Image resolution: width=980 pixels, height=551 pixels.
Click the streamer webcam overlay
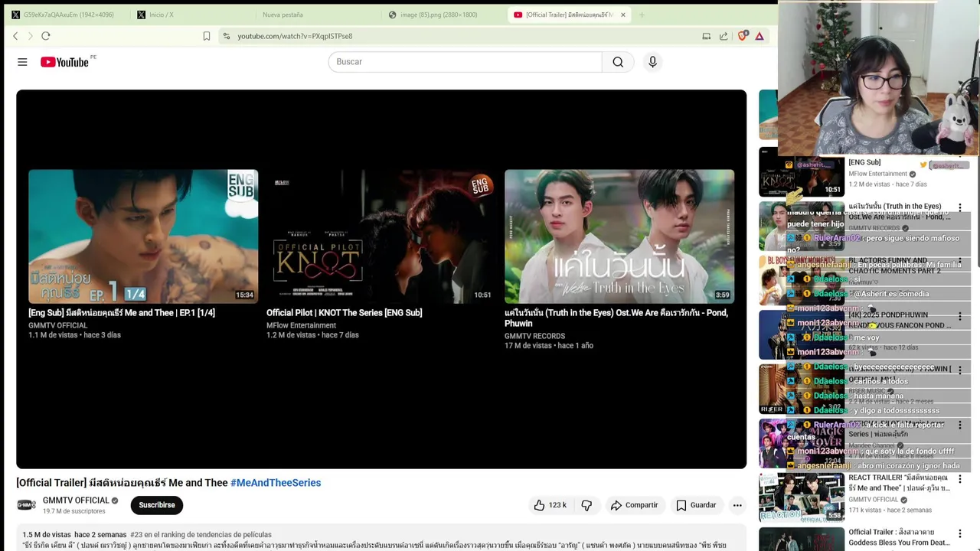point(879,78)
